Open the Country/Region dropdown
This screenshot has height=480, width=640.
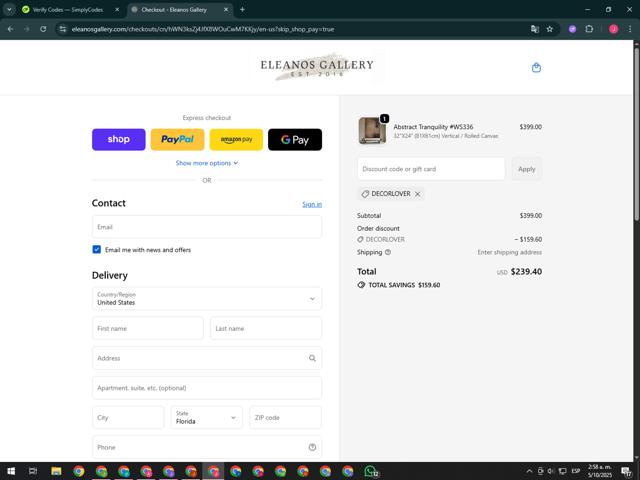tap(207, 298)
